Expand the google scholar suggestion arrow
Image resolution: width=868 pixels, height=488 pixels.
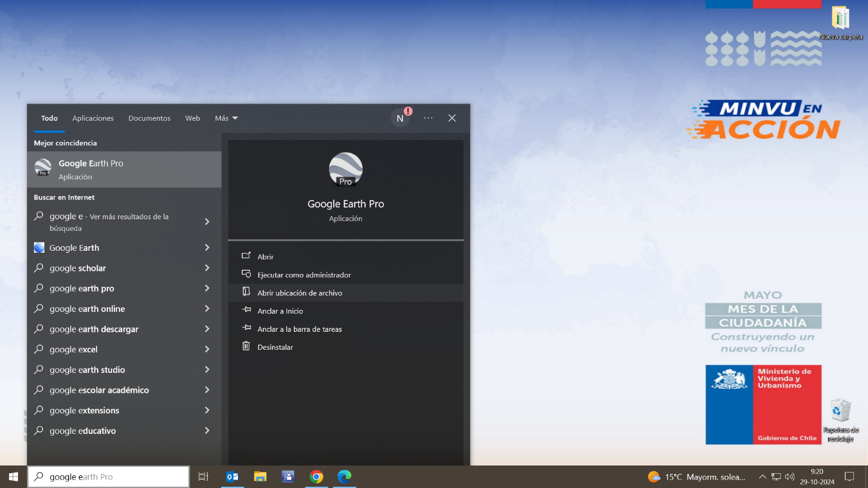click(207, 268)
